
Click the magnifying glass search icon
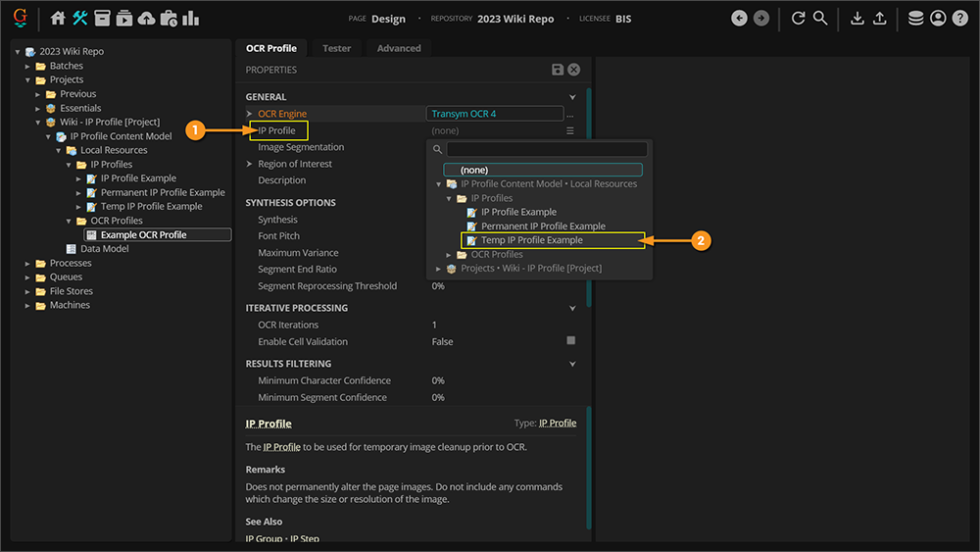coord(820,18)
